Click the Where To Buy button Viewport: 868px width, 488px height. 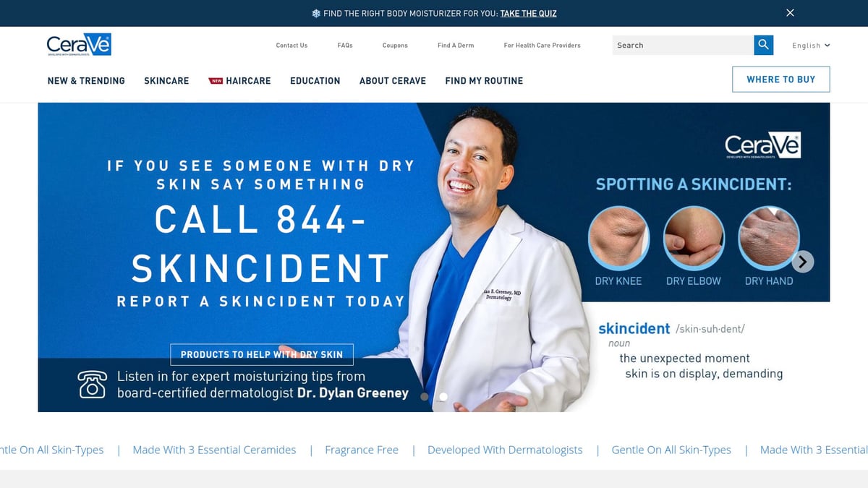click(781, 80)
